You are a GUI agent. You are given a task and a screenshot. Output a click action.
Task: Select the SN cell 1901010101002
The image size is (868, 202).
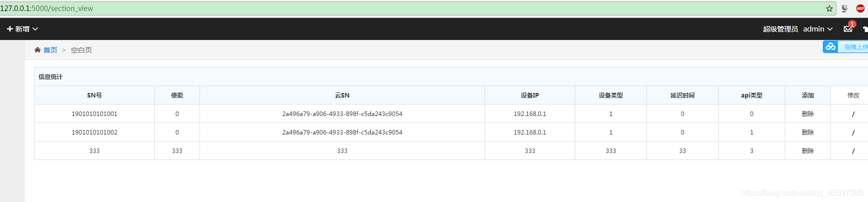[94, 132]
